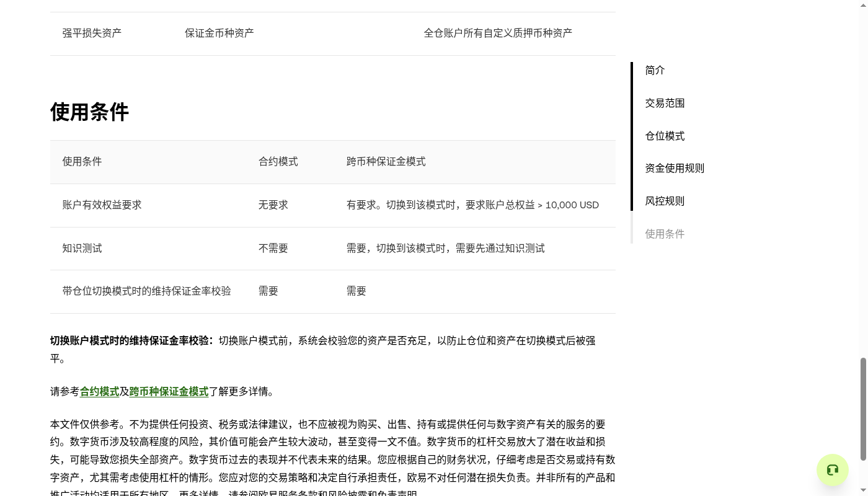Screen dimensions: 868x496
Task: Navigate to 资金使用规则 section
Action: coord(675,168)
